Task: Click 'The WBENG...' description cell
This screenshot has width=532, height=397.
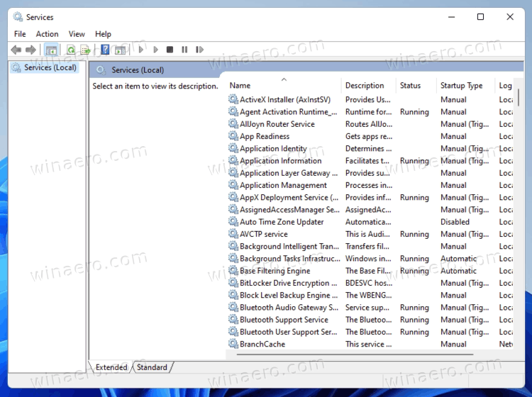Action: click(x=368, y=295)
